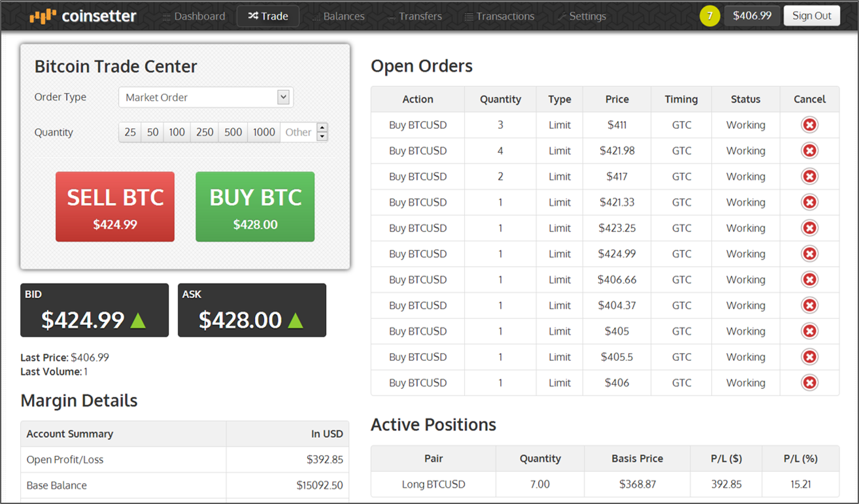Open the Transactions tab
859x504 pixels.
[x=499, y=16]
